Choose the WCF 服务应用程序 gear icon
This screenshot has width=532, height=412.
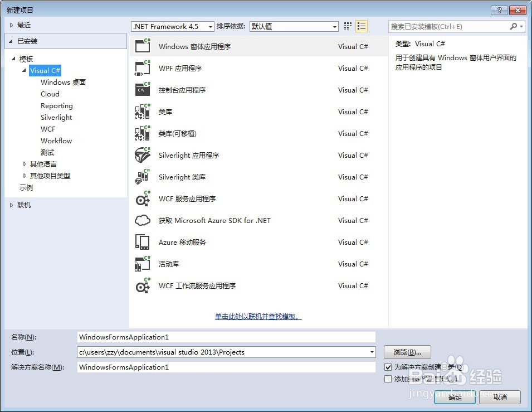click(x=143, y=198)
